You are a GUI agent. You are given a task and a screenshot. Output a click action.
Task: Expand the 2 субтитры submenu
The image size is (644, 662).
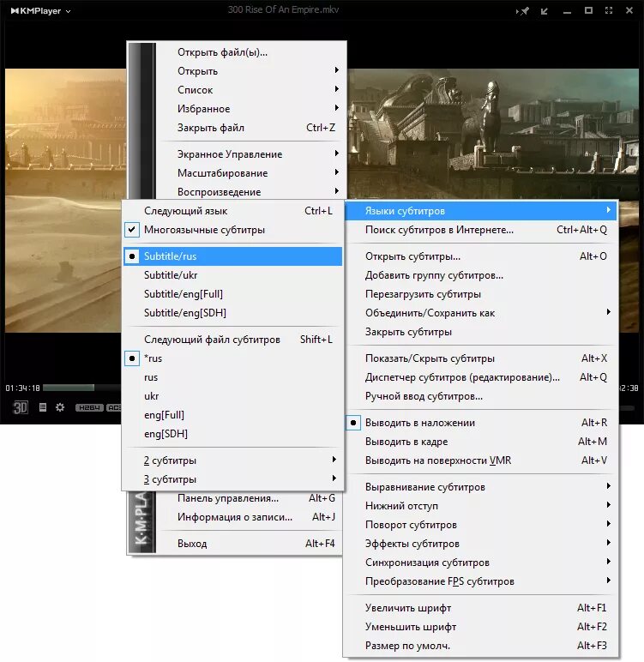tap(232, 460)
